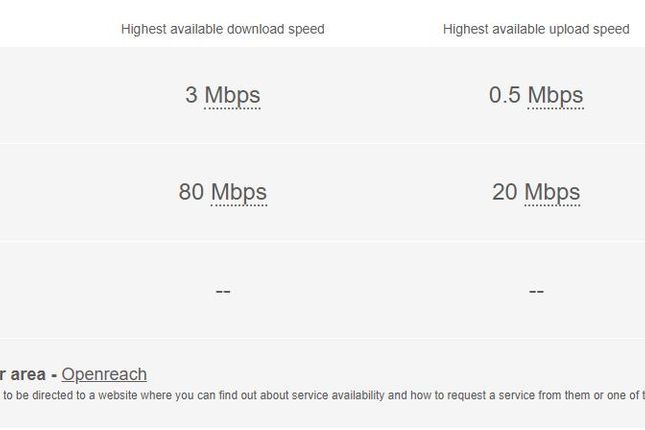Click Mbps abbreviation beside 3 download value
Viewport: 645px width, 430px height.
(232, 95)
